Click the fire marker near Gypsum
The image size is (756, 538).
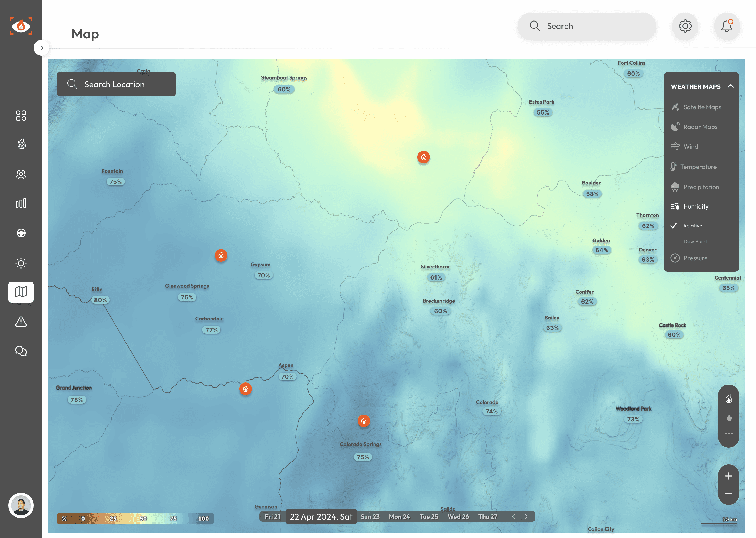(221, 255)
